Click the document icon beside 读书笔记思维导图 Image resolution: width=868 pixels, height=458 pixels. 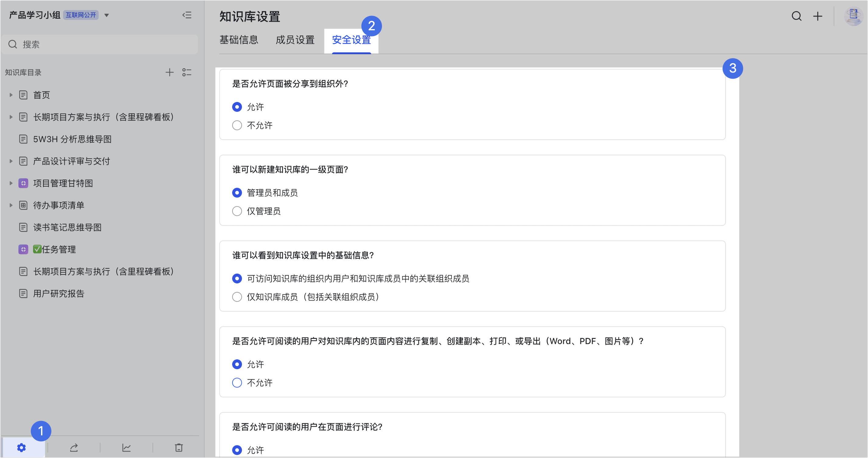(x=23, y=227)
